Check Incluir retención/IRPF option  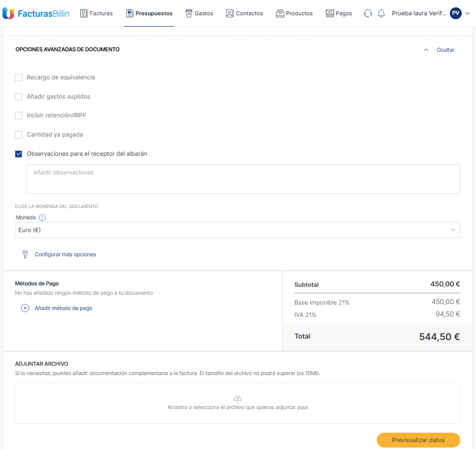pyautogui.click(x=19, y=115)
